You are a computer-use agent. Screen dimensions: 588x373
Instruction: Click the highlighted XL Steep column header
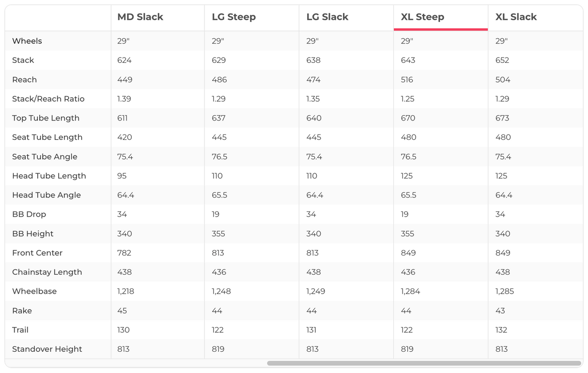click(x=422, y=17)
